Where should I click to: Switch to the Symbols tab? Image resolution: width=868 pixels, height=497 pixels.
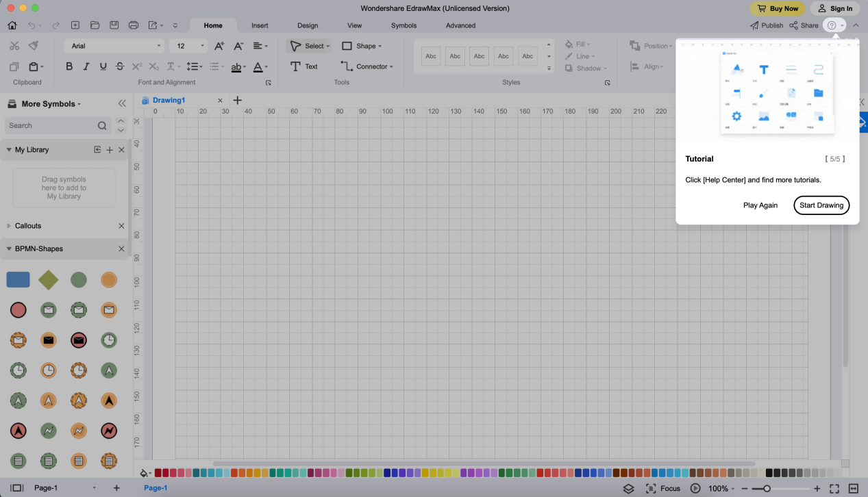[x=404, y=25]
